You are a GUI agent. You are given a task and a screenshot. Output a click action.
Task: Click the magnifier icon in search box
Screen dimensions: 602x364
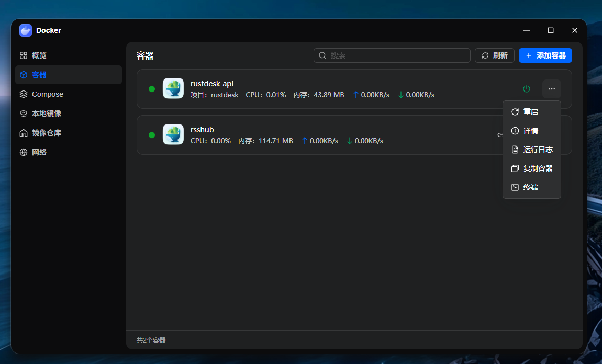322,55
